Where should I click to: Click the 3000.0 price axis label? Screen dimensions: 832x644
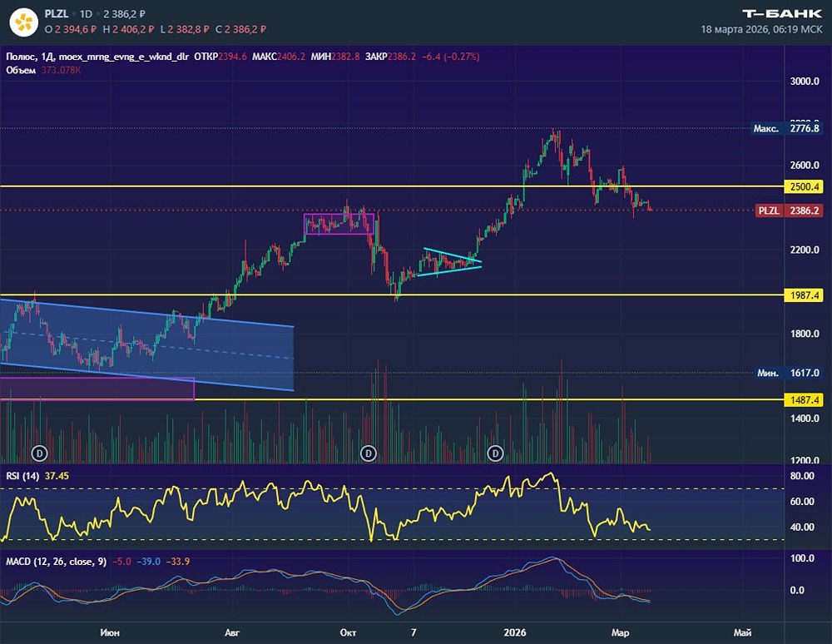(x=805, y=82)
